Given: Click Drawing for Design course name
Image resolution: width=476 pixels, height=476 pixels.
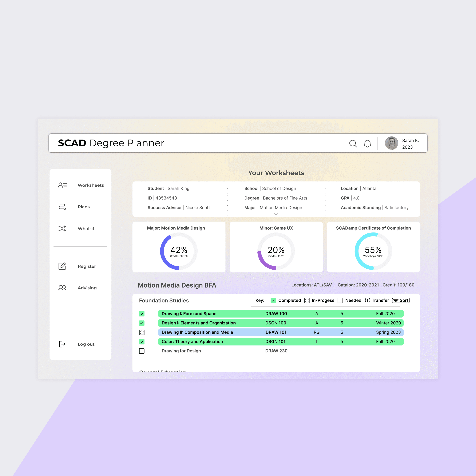Looking at the screenshot, I should point(181,351).
